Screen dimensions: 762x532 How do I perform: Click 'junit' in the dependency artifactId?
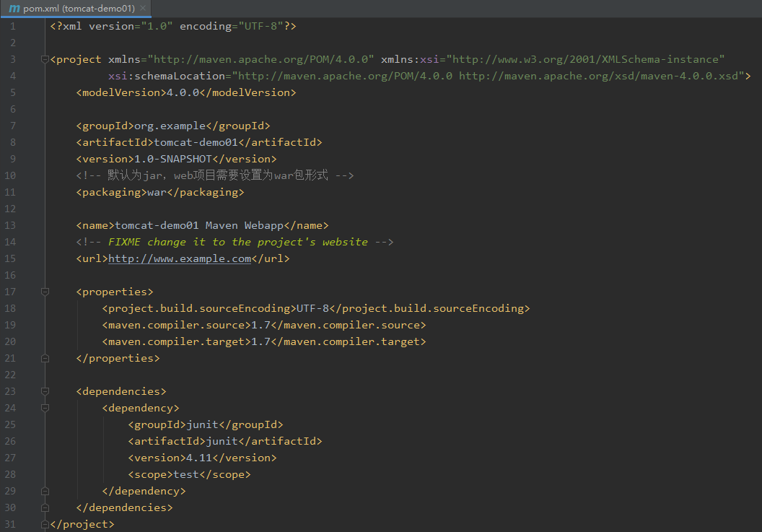(x=222, y=441)
